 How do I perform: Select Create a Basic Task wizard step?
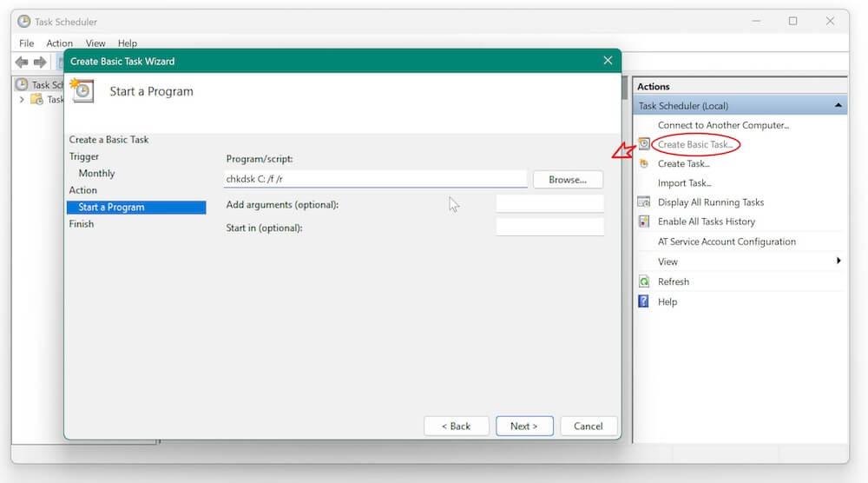pyautogui.click(x=108, y=140)
